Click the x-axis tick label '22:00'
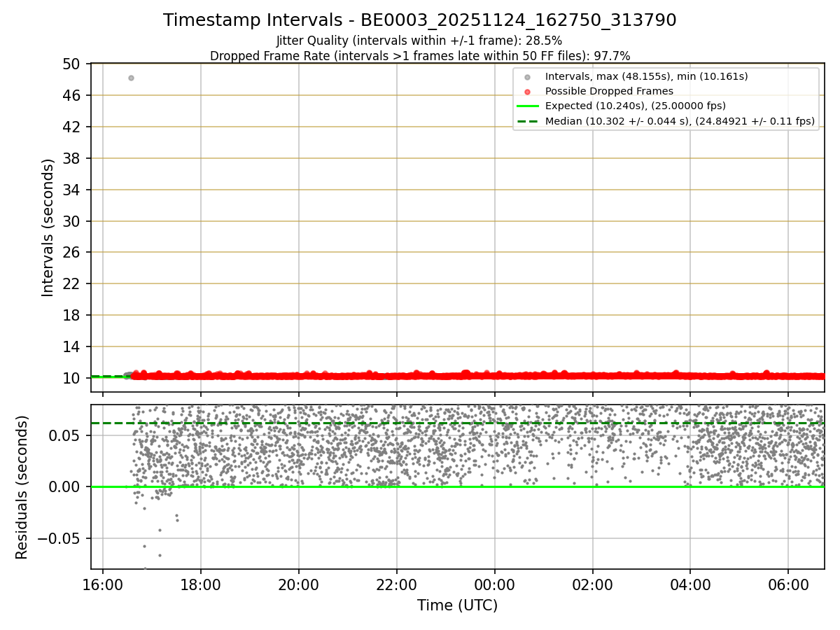Viewport: 840px width, 630px height. pyautogui.click(x=397, y=585)
